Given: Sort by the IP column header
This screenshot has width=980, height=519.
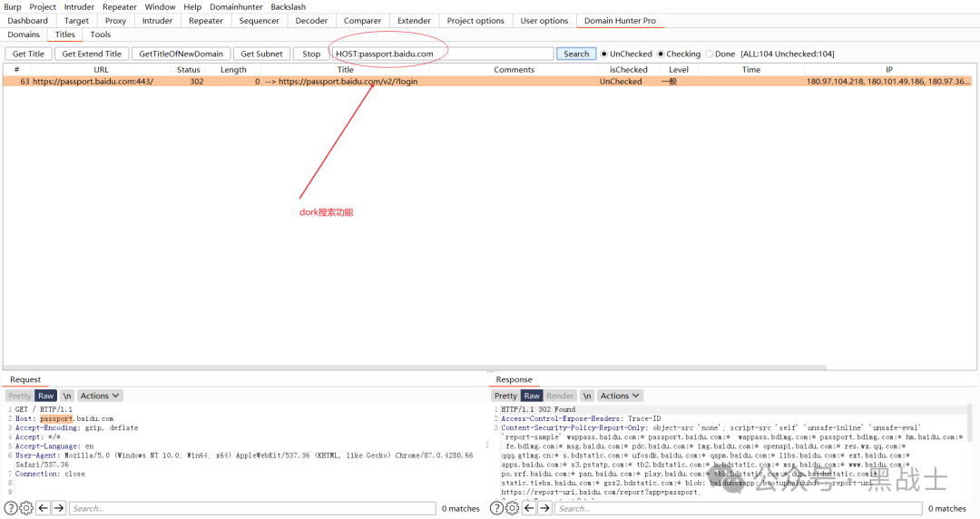Looking at the screenshot, I should click(888, 69).
